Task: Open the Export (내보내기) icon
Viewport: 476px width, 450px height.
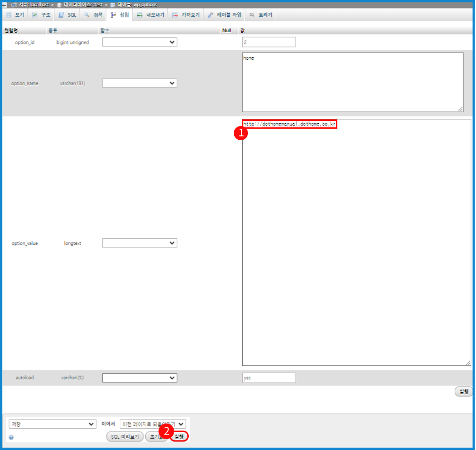Action: pos(151,15)
